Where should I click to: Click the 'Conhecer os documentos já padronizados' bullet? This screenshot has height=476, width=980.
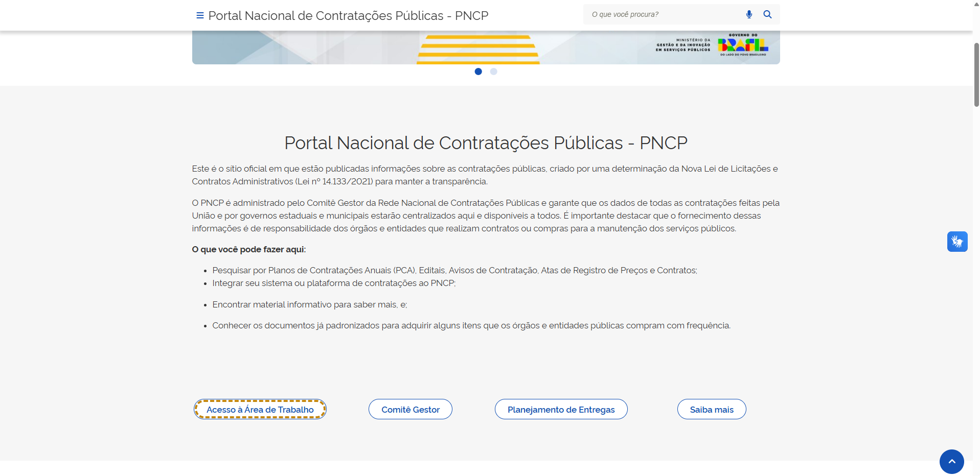coord(471,325)
